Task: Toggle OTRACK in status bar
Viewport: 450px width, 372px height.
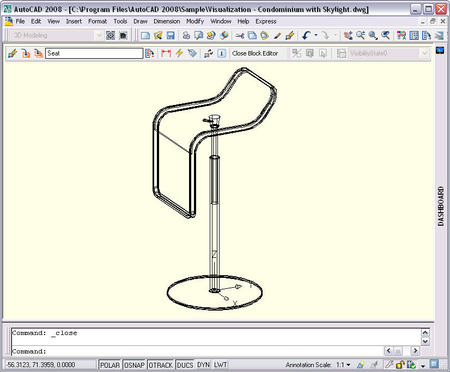Action: pyautogui.click(x=161, y=365)
